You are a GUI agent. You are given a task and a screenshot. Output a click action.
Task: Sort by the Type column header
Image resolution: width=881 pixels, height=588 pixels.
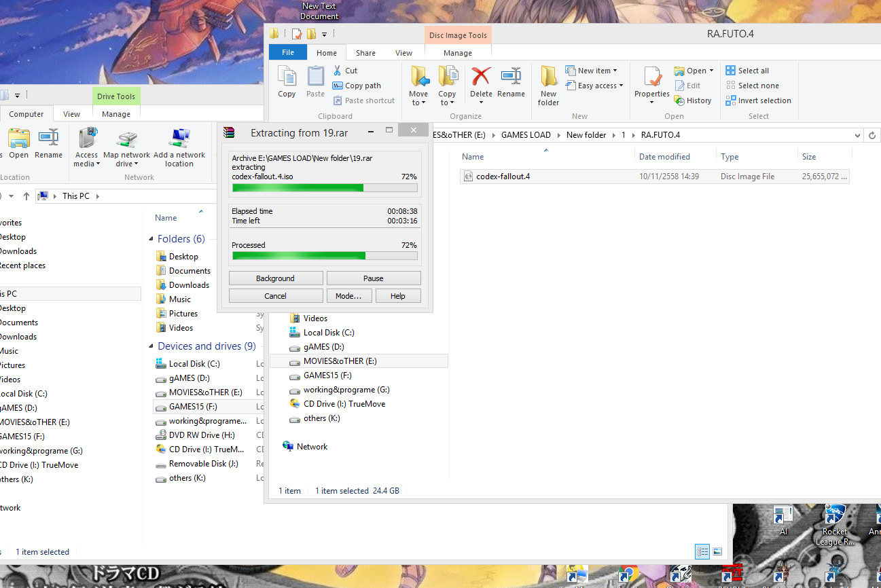[730, 157]
